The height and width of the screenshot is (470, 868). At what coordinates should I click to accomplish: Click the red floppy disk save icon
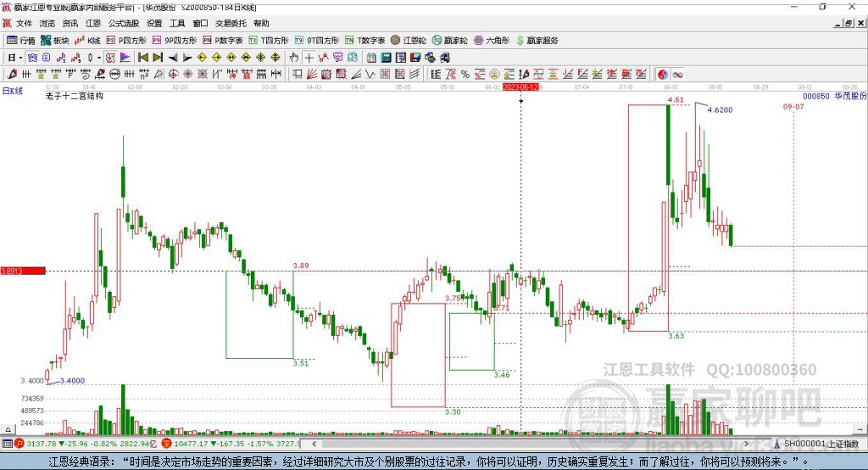click(415, 58)
